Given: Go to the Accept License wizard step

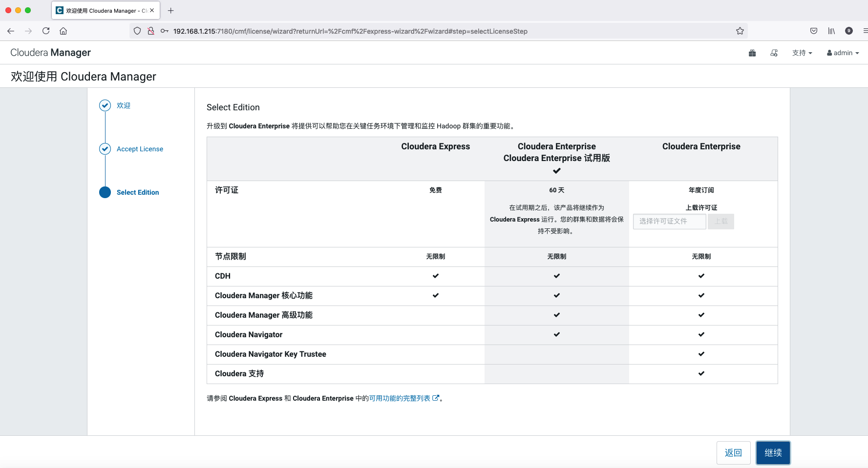Looking at the screenshot, I should click(140, 149).
